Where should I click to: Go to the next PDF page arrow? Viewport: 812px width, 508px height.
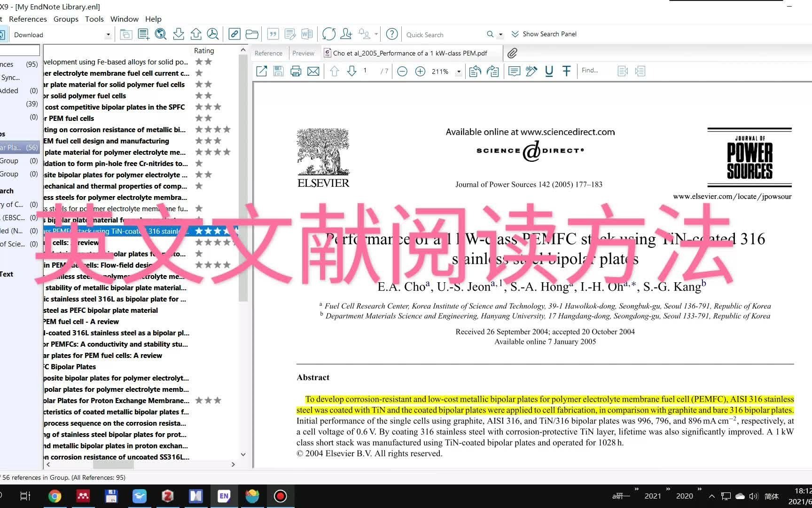coord(351,71)
